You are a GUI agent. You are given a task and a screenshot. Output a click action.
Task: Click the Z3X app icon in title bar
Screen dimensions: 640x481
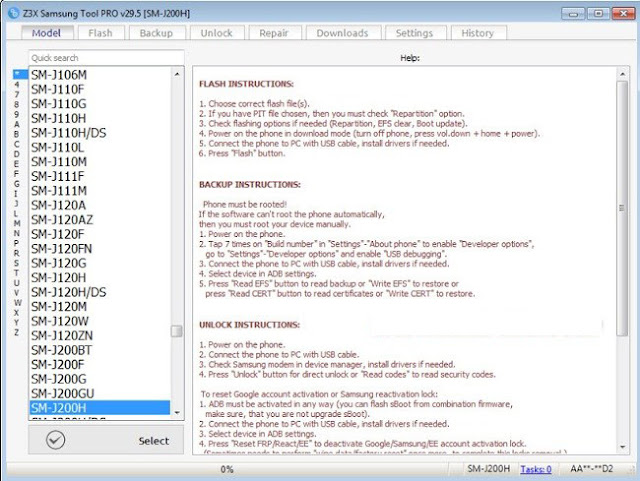click(13, 13)
